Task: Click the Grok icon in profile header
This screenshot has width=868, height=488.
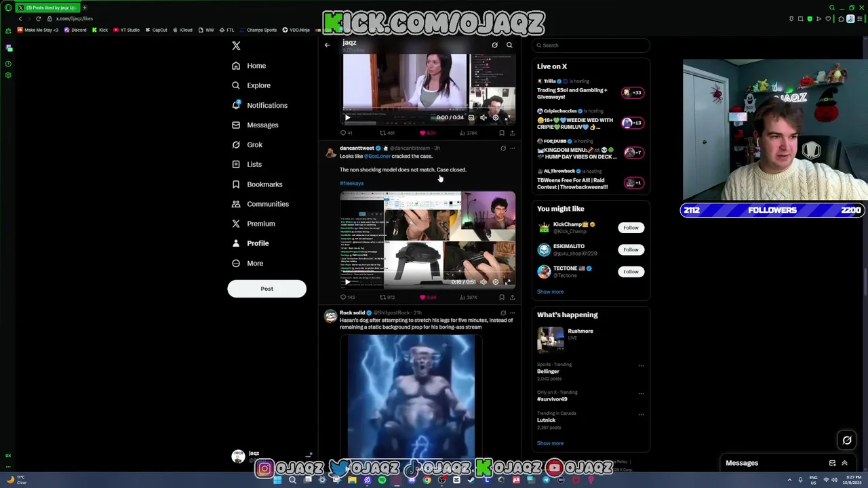Action: (x=494, y=45)
